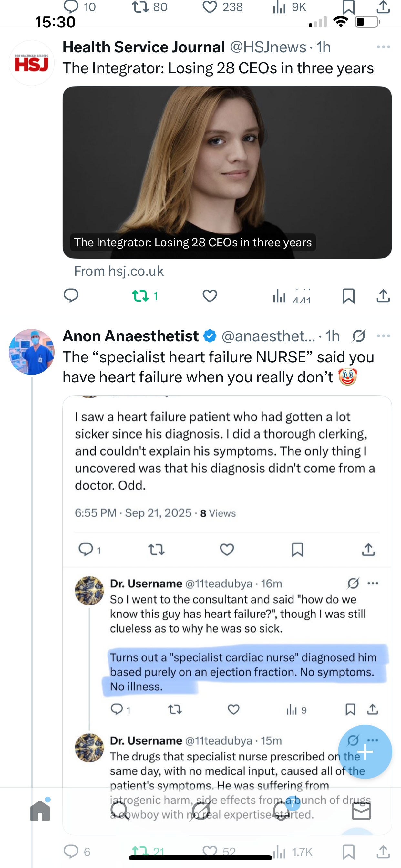This screenshot has width=401, height=868.
Task: Expand more options for HSJ post
Action: coord(384,47)
